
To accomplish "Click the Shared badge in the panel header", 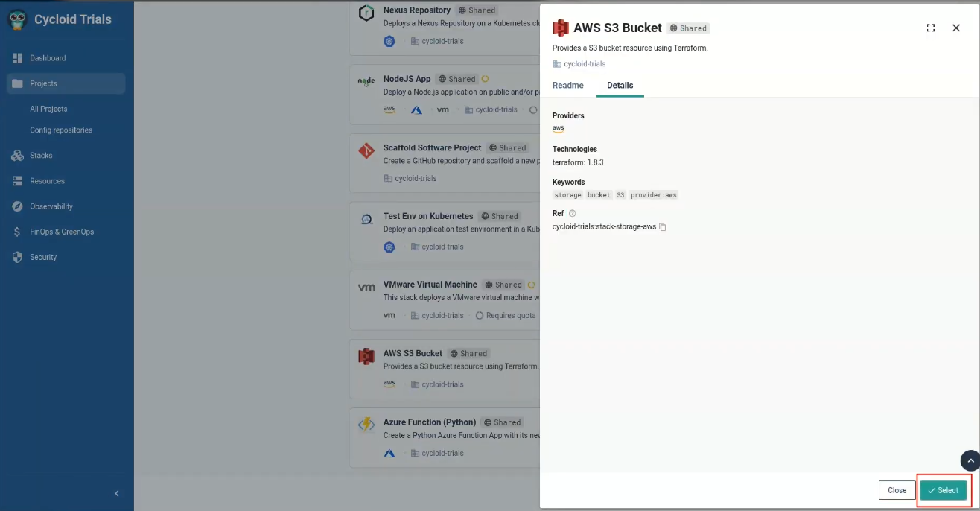I will (688, 28).
